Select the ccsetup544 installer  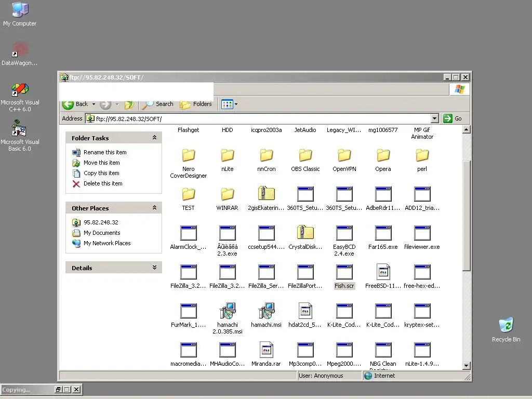[x=267, y=238]
